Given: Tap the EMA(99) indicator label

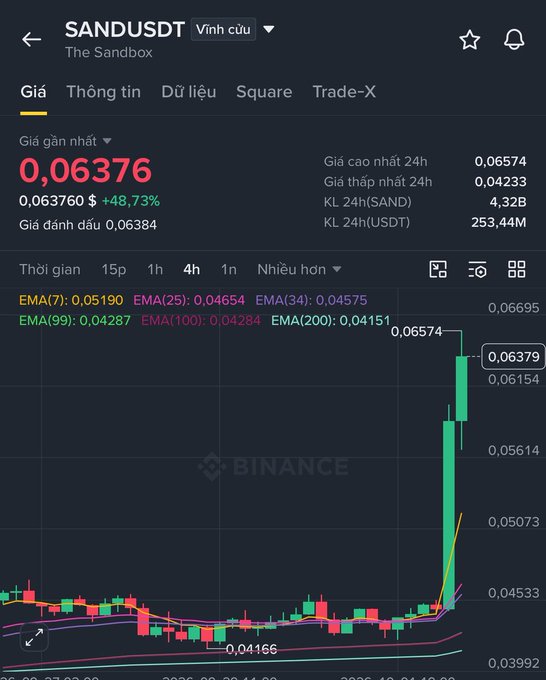Looking at the screenshot, I should 75,320.
